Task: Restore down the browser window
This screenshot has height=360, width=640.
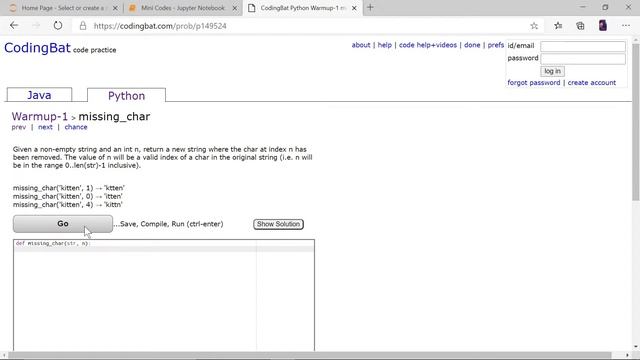Action: tap(605, 7)
